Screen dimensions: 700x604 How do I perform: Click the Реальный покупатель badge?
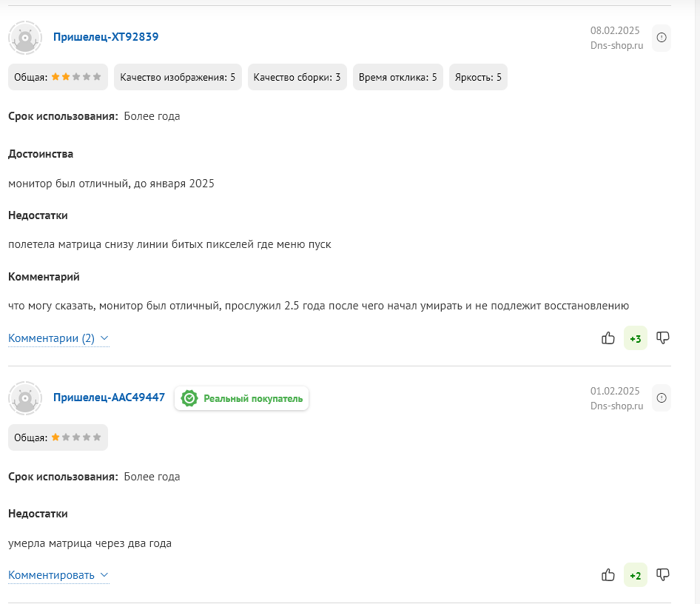242,398
